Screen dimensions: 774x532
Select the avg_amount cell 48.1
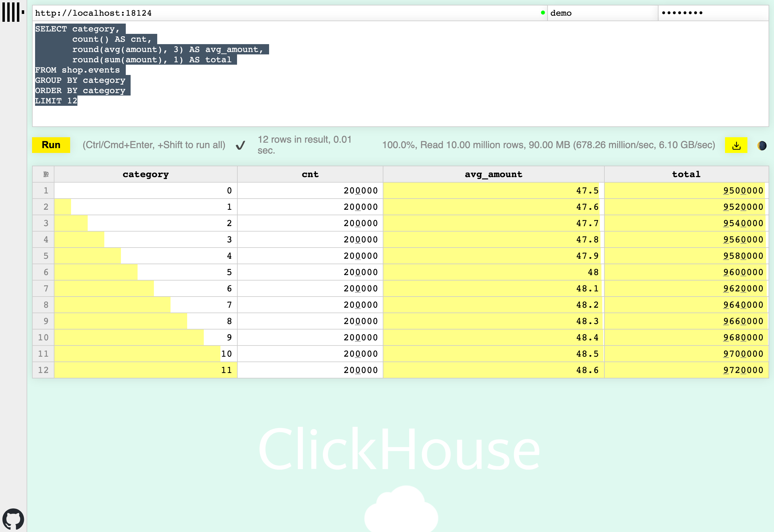click(494, 289)
